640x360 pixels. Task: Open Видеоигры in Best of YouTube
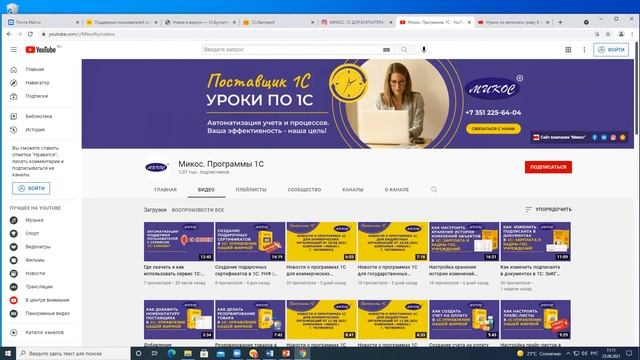click(x=38, y=247)
